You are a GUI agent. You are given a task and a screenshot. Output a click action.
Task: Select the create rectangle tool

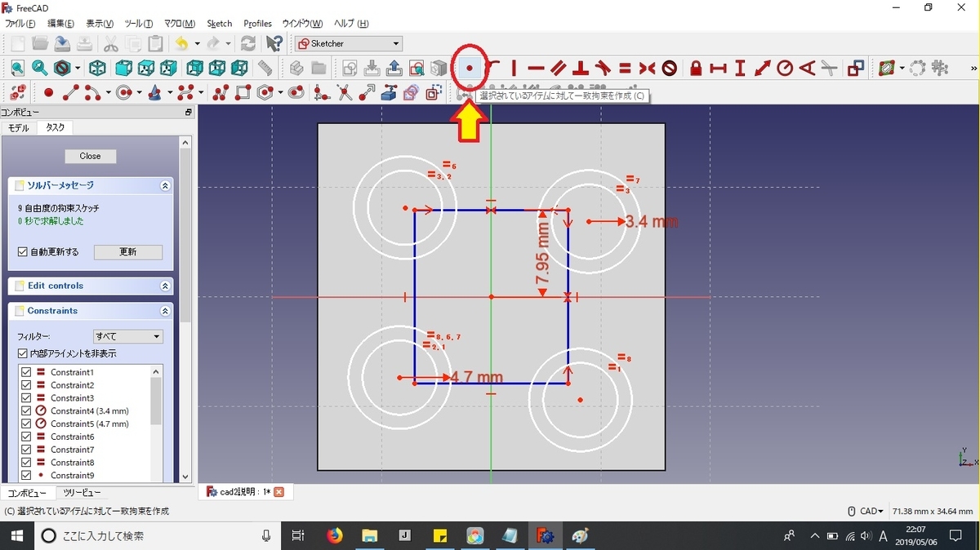pyautogui.click(x=243, y=92)
